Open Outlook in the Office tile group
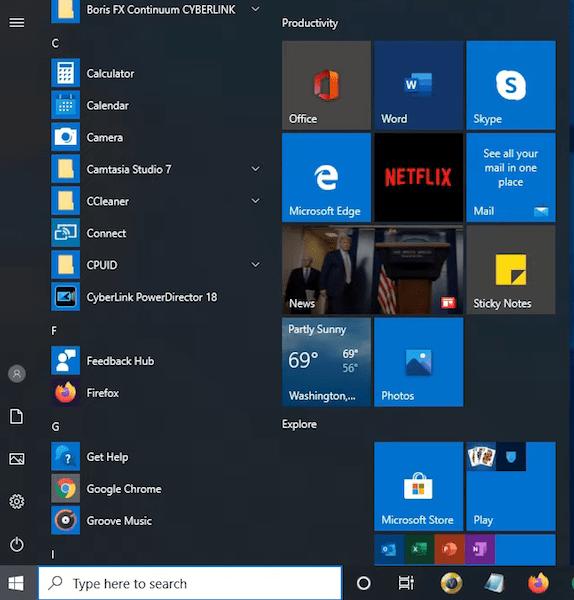The width and height of the screenshot is (574, 600). click(x=389, y=549)
